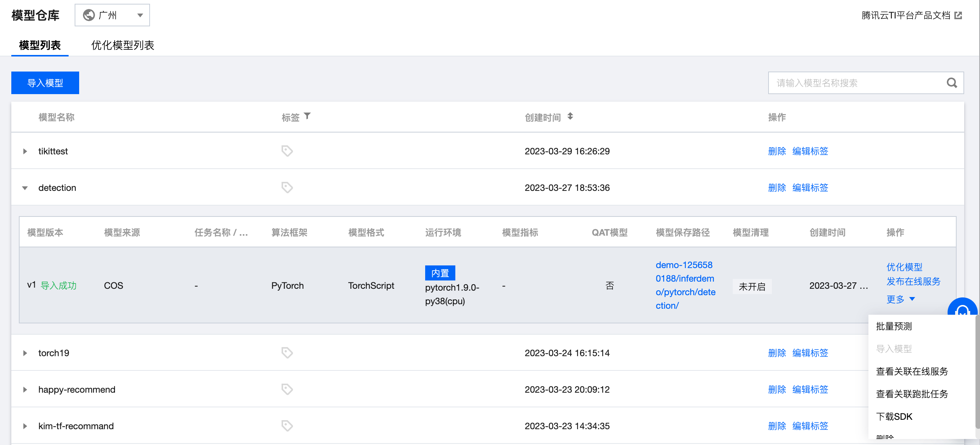
Task: Sort by creation time arrows icon
Action: (570, 116)
